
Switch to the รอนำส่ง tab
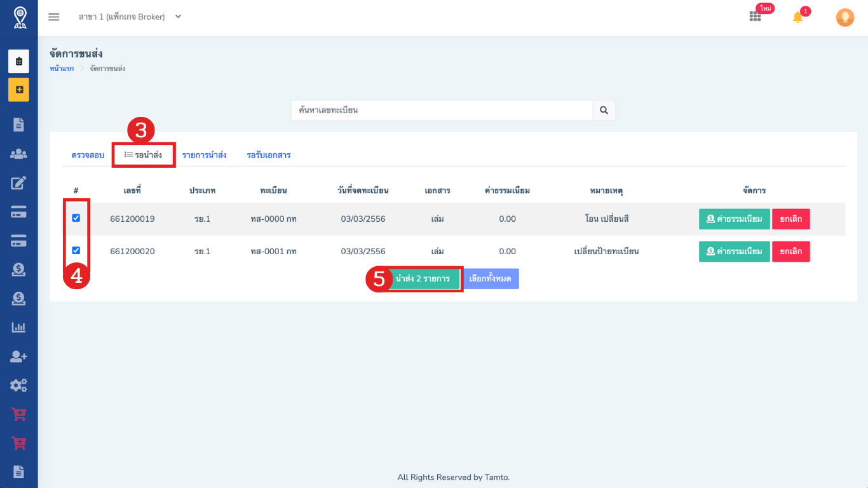143,155
